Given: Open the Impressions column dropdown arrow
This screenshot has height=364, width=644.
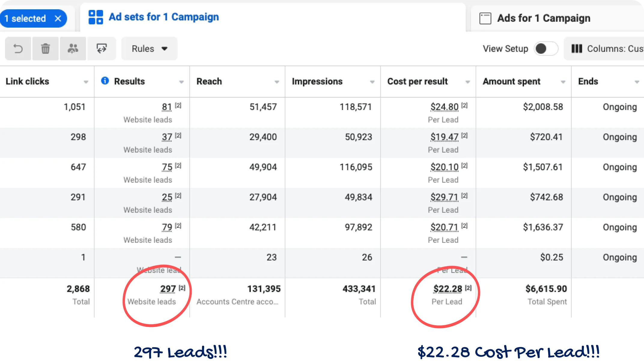Looking at the screenshot, I should coord(372,82).
